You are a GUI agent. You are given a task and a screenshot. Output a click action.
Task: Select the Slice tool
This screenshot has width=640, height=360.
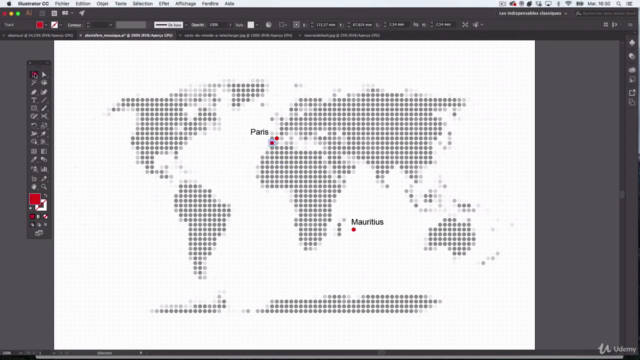44,179
